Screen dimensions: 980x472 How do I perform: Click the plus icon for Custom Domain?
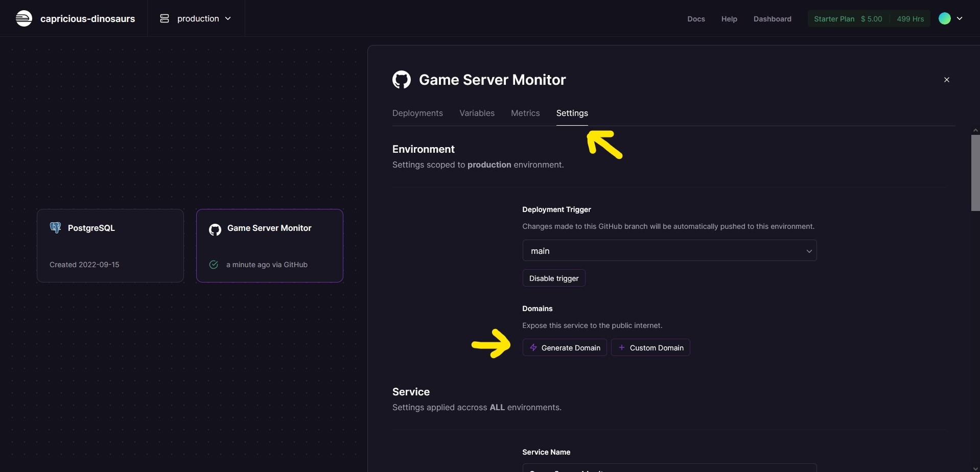621,347
